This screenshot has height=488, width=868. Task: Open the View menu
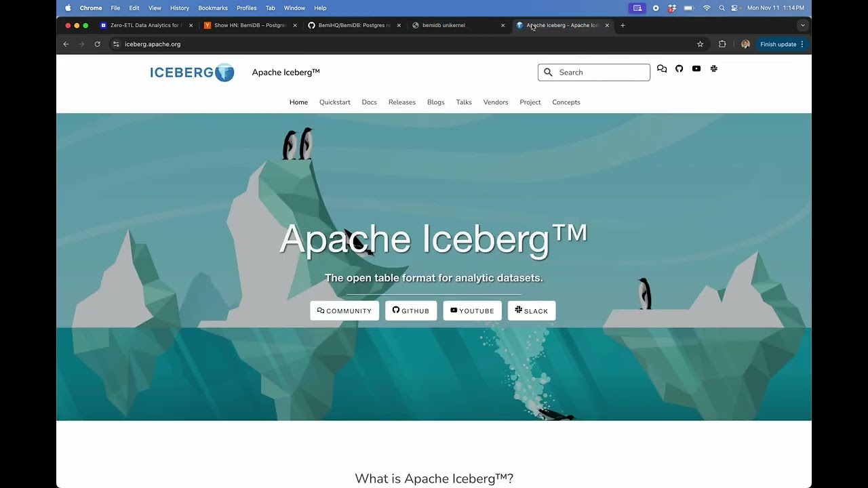tap(155, 8)
